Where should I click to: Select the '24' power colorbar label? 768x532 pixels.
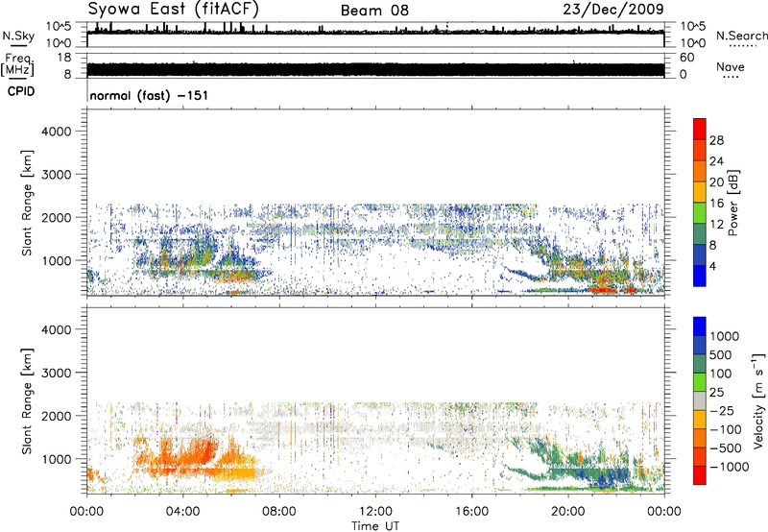click(x=716, y=161)
